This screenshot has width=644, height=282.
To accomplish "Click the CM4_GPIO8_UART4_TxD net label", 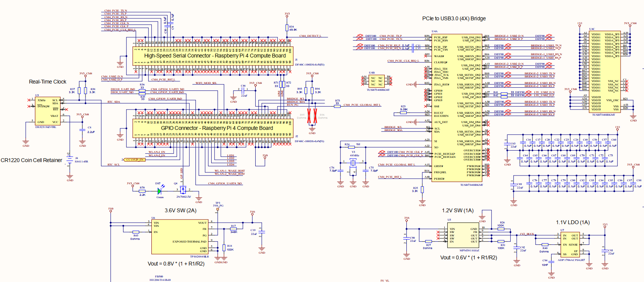I will (x=225, y=184).
